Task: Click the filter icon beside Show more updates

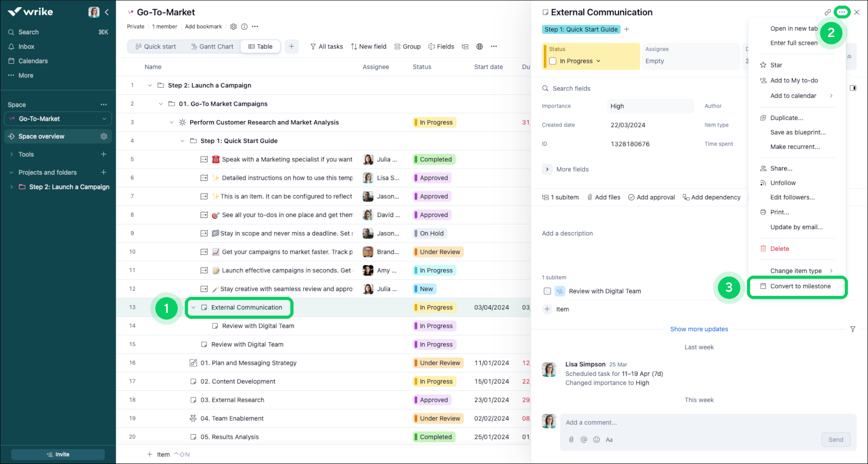Action: click(x=853, y=329)
